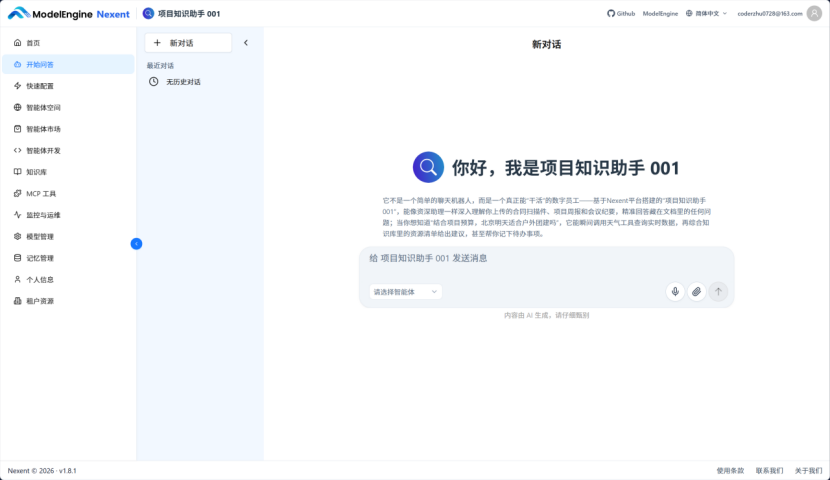The image size is (830, 480).
Task: Open the 请选择智能体 dropdown
Action: click(x=405, y=292)
